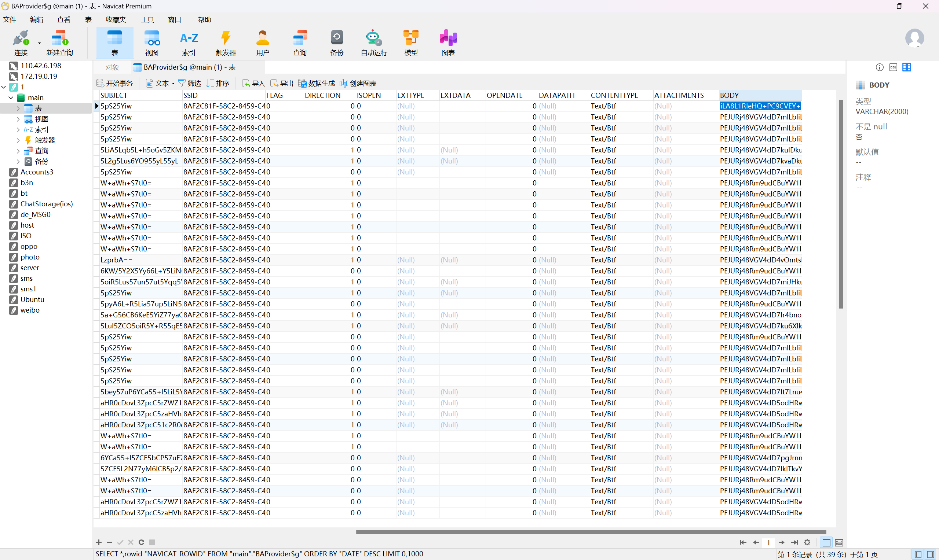Expand the Queries (查询) tree node

coord(18,151)
